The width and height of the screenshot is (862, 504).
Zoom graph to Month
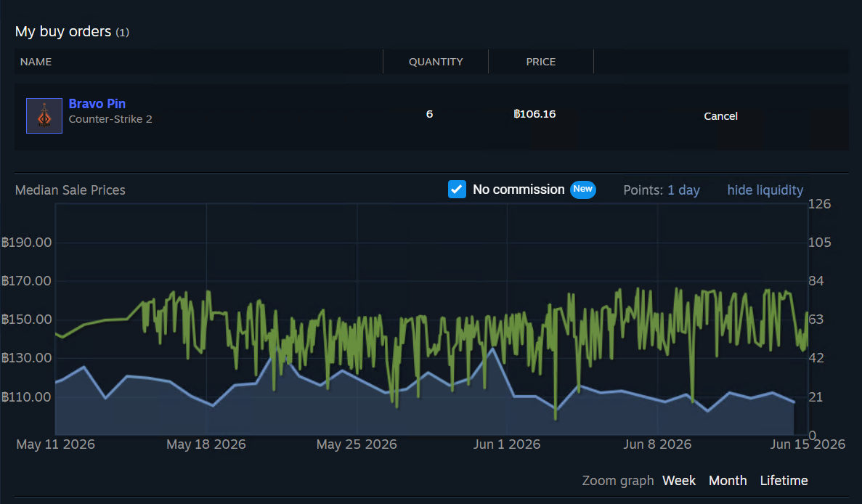[728, 480]
